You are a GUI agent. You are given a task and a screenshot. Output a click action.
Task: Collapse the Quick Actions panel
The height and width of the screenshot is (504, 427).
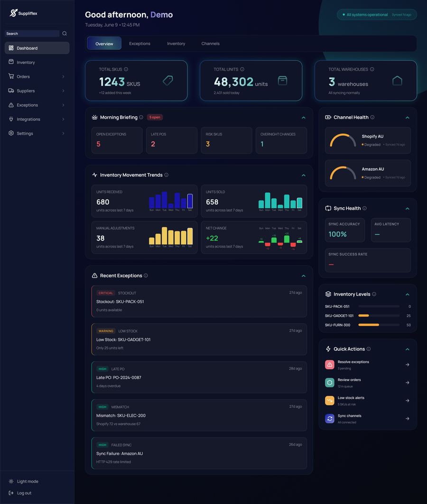(x=408, y=349)
